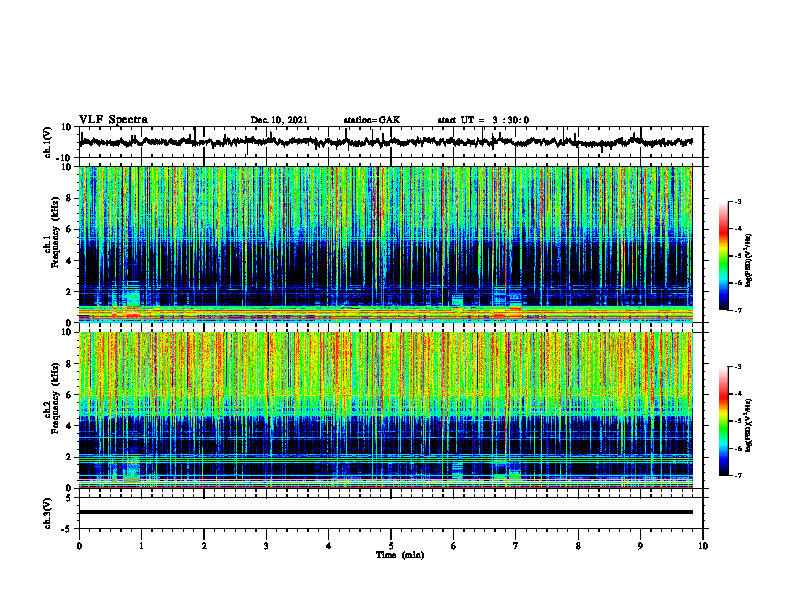This screenshot has width=792, height=612.
Task: Click the 'station=GAK' label
Action: point(372,120)
